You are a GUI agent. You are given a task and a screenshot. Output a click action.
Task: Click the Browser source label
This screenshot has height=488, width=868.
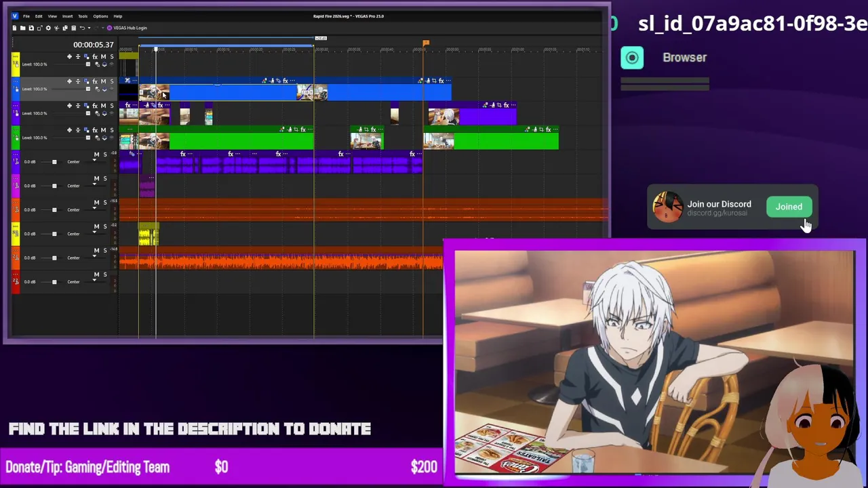[685, 58]
